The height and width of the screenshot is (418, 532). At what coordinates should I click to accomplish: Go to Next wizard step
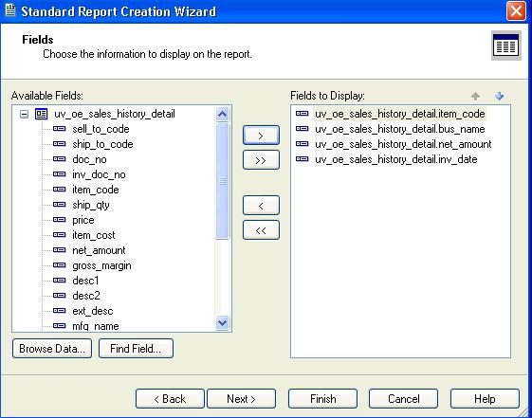click(241, 399)
